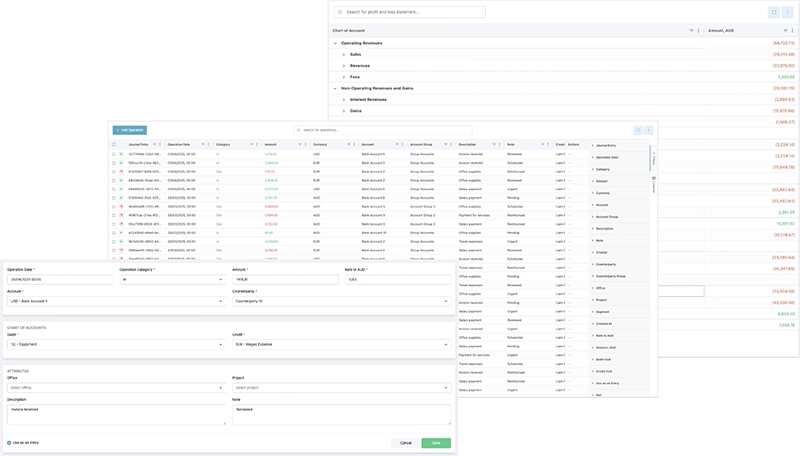The height and width of the screenshot is (456, 800).
Task: Open filter icon on Operation Date column
Action: click(x=203, y=144)
